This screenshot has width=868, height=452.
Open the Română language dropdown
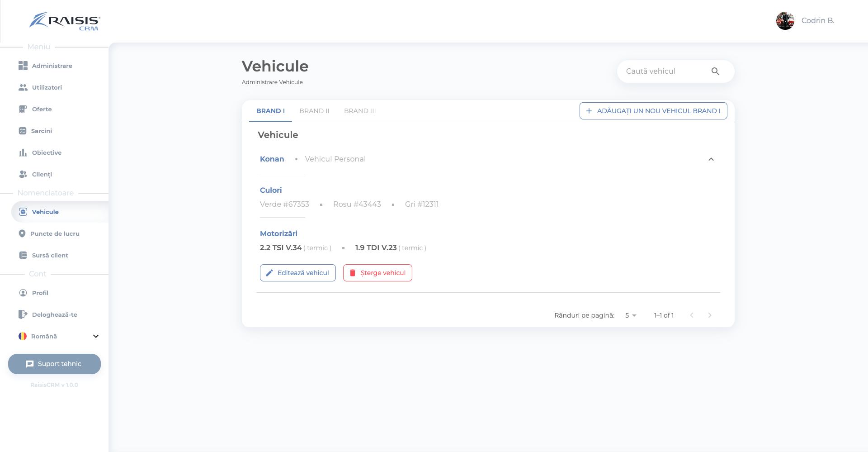[x=95, y=336]
